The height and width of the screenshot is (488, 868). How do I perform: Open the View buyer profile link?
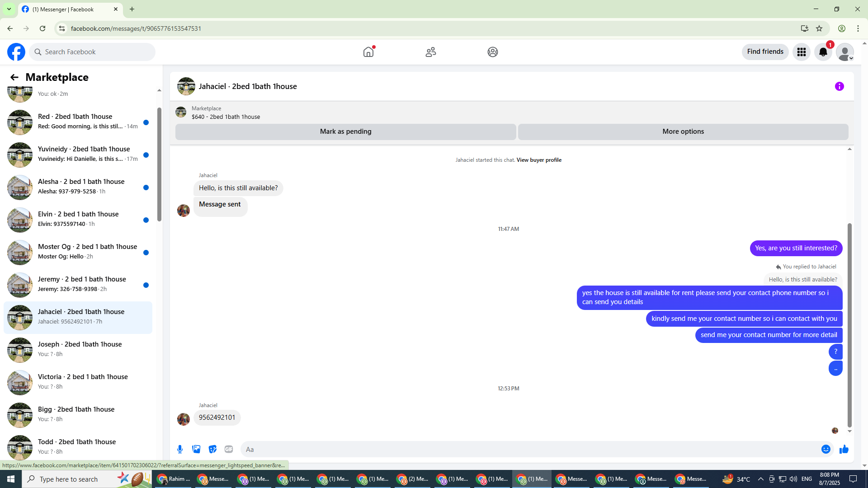[539, 160]
